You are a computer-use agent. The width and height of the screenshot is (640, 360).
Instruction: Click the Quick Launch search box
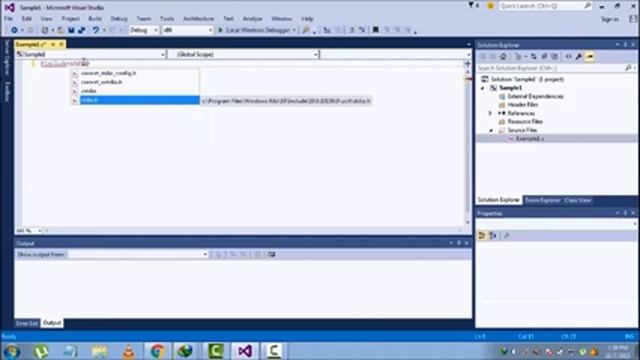(x=544, y=6)
